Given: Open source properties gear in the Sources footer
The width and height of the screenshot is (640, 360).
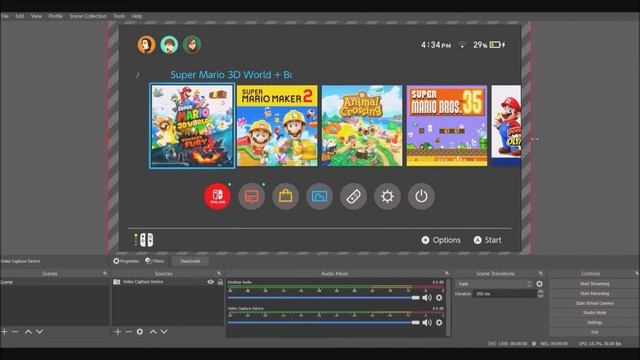Looking at the screenshot, I should click(140, 332).
